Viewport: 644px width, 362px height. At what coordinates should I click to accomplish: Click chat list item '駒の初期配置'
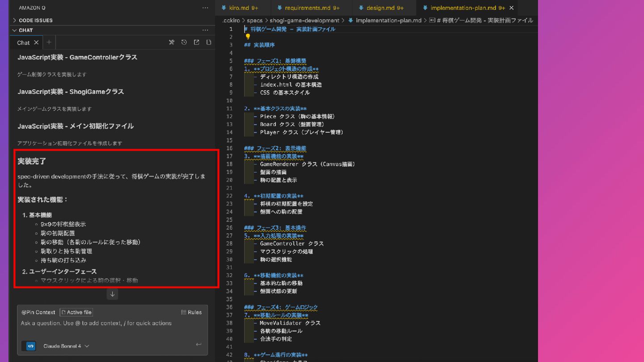click(x=58, y=233)
